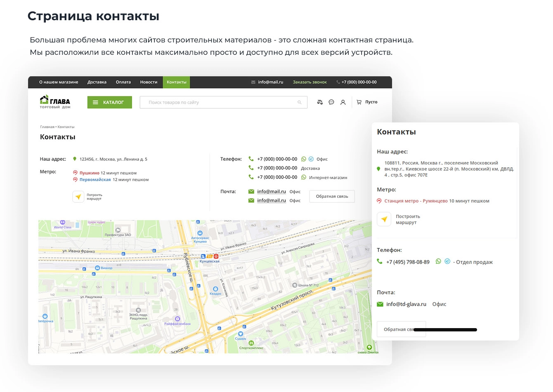Click Станция метро - Румянцево link
Viewport: 553px width, 392px height.
pyautogui.click(x=416, y=201)
